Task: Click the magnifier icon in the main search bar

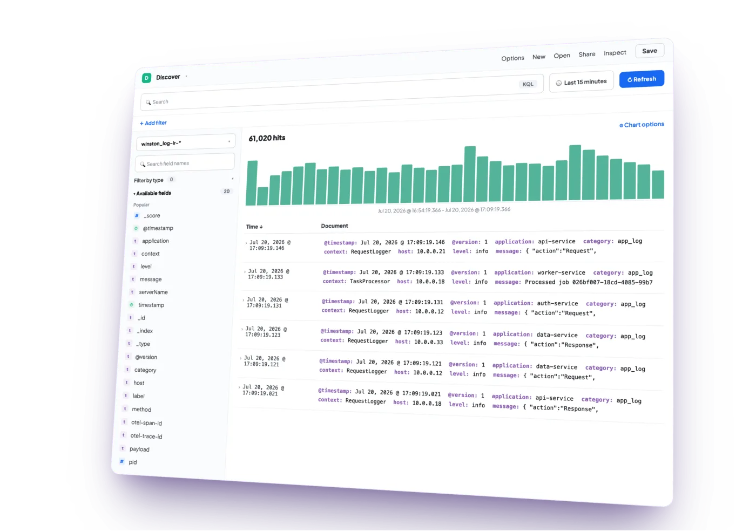Action: 148,102
